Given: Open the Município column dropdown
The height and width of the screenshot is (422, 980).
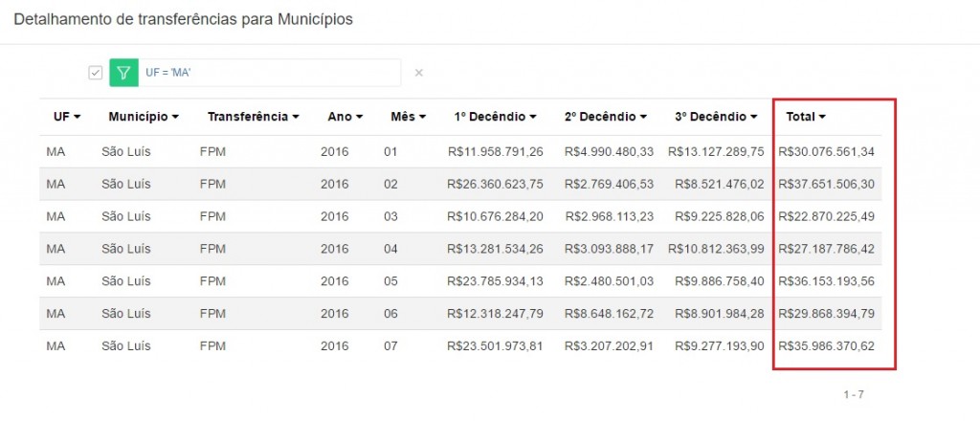Looking at the screenshot, I should [x=144, y=117].
